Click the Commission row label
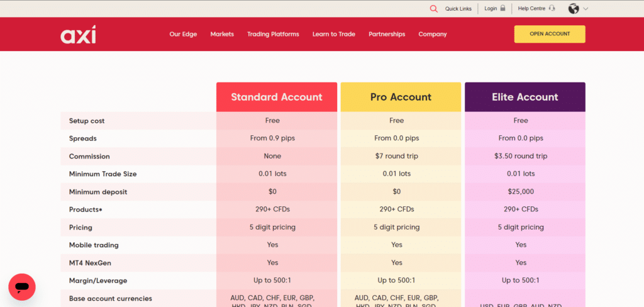The image size is (644, 307). pyautogui.click(x=89, y=156)
